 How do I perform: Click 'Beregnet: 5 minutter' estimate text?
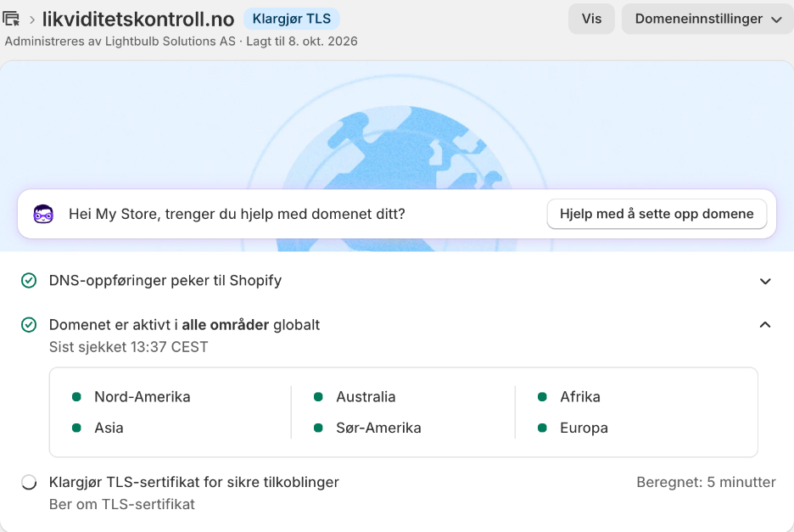click(x=706, y=482)
